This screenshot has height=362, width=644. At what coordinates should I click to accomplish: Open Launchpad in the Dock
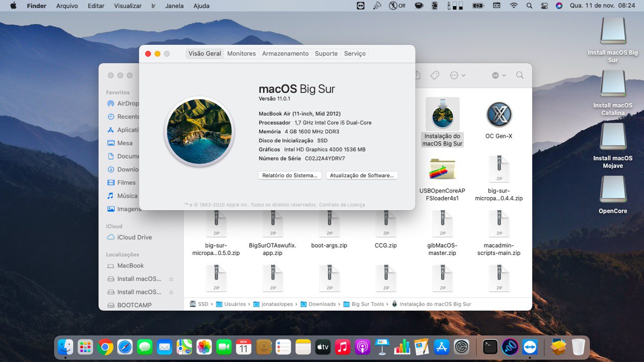[x=86, y=347]
